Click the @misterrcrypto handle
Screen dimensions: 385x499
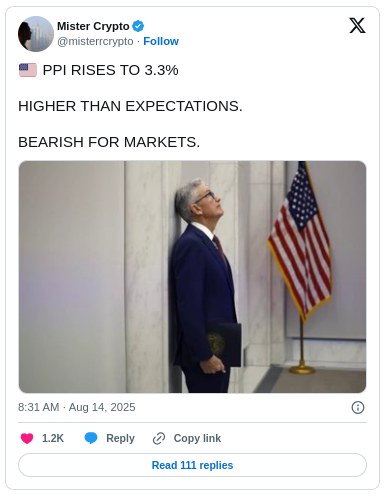tap(95, 41)
